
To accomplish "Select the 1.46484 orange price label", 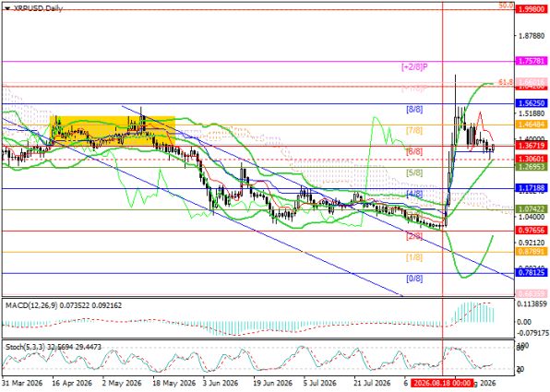I will 531,125.
